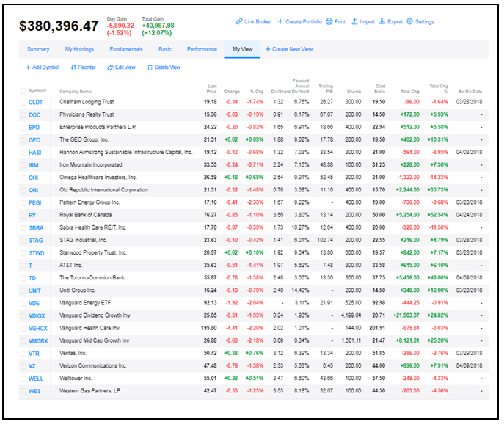This screenshot has height=424, width=504.
Task: Select the My View tab
Action: [243, 49]
